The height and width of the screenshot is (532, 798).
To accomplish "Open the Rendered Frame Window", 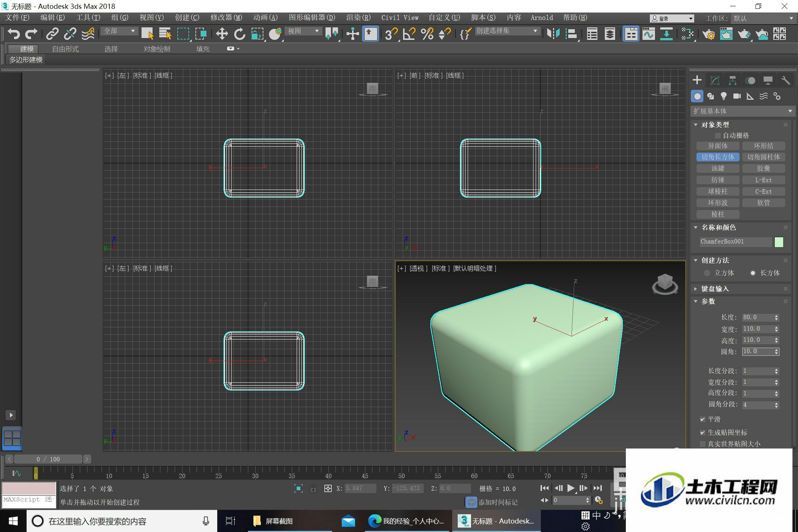I will 726,34.
